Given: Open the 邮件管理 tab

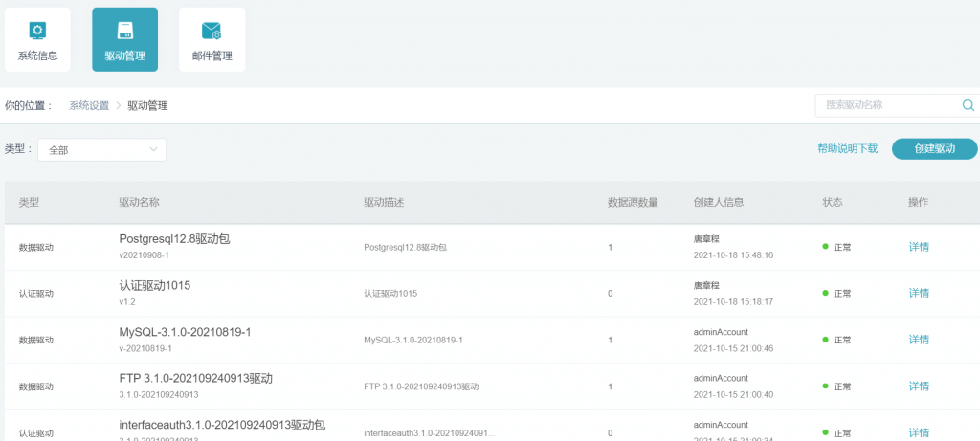Looking at the screenshot, I should 212,39.
